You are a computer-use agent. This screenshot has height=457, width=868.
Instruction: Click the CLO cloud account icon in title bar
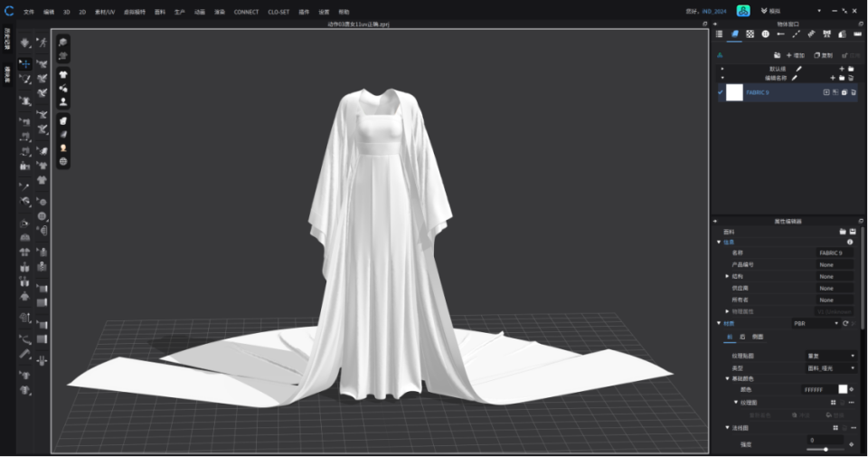743,11
